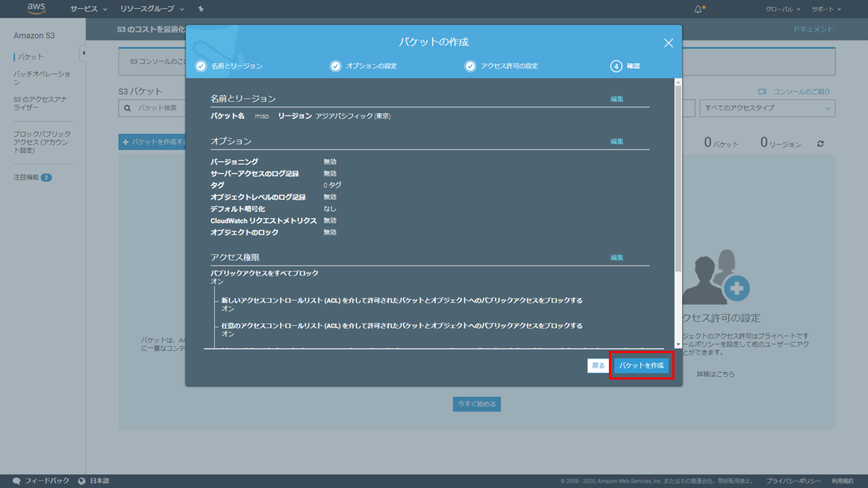Click the pin shortcut icon in navbar
The height and width of the screenshot is (488, 868).
[x=201, y=9]
